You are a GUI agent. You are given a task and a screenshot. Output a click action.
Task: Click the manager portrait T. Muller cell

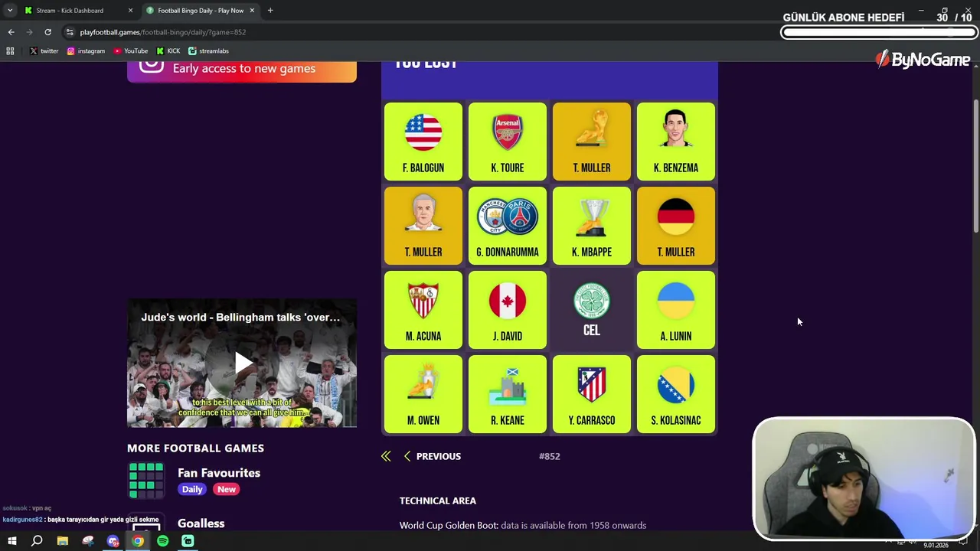point(423,226)
